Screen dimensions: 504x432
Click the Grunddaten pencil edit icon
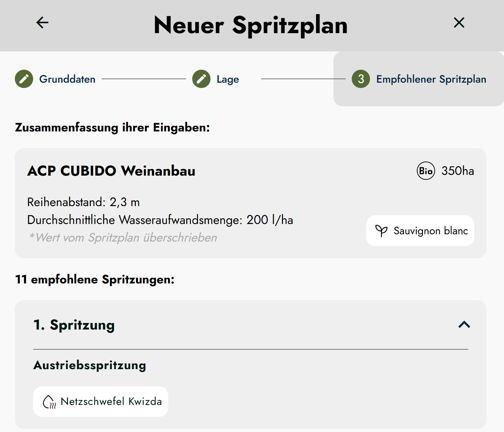pos(24,79)
